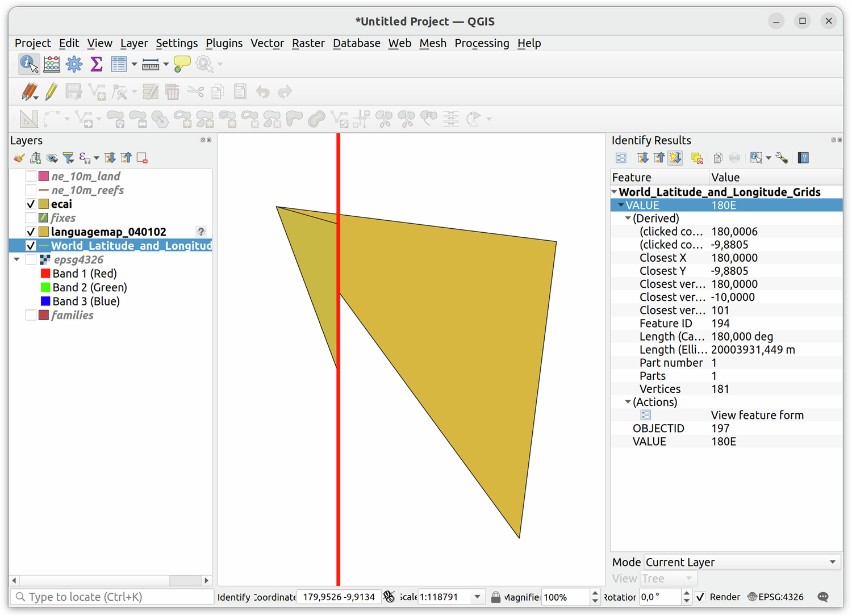The width and height of the screenshot is (852, 616).
Task: Click the Processing Toolbox gear icon
Action: pos(74,64)
